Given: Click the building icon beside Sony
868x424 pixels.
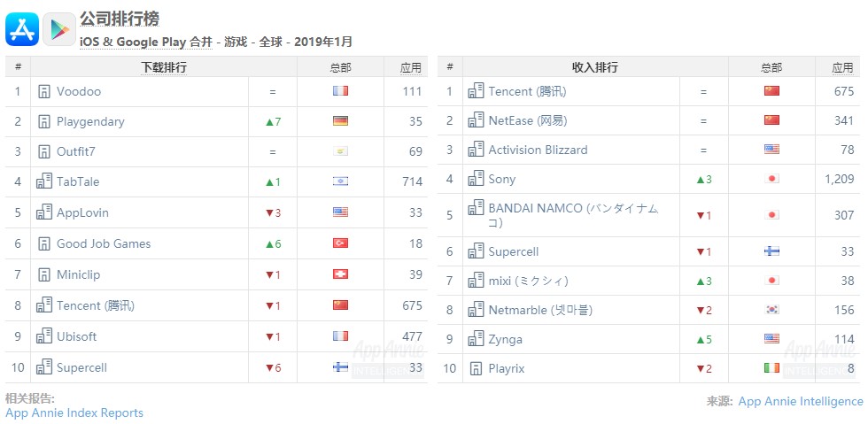Looking at the screenshot, I should (476, 179).
